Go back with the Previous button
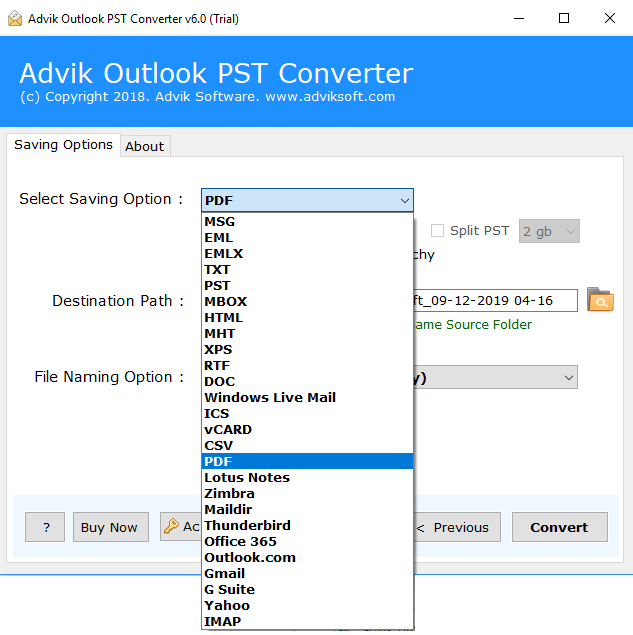633x635 pixels. [x=457, y=527]
